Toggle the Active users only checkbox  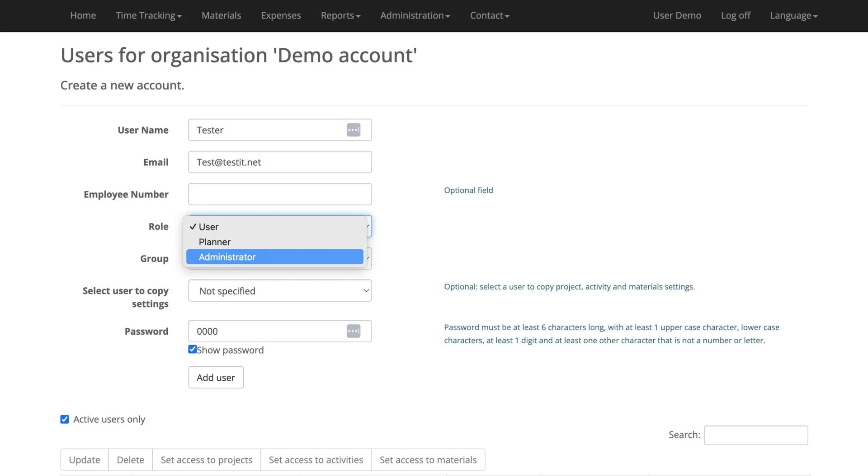tap(65, 419)
